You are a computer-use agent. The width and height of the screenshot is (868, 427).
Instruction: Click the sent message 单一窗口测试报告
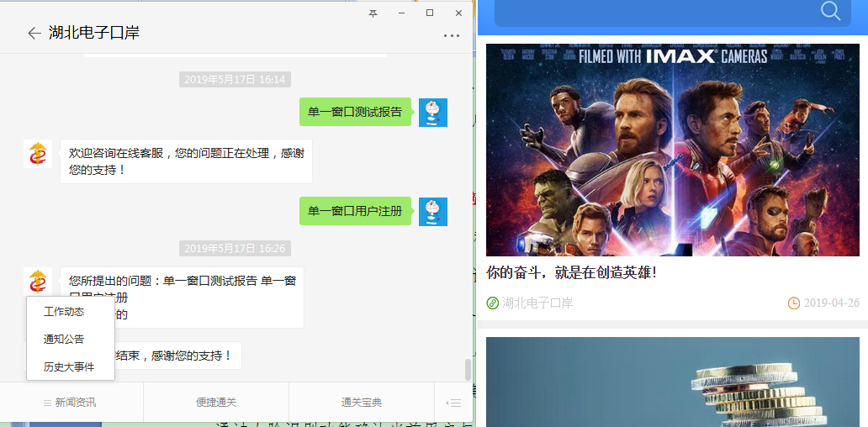pos(355,113)
